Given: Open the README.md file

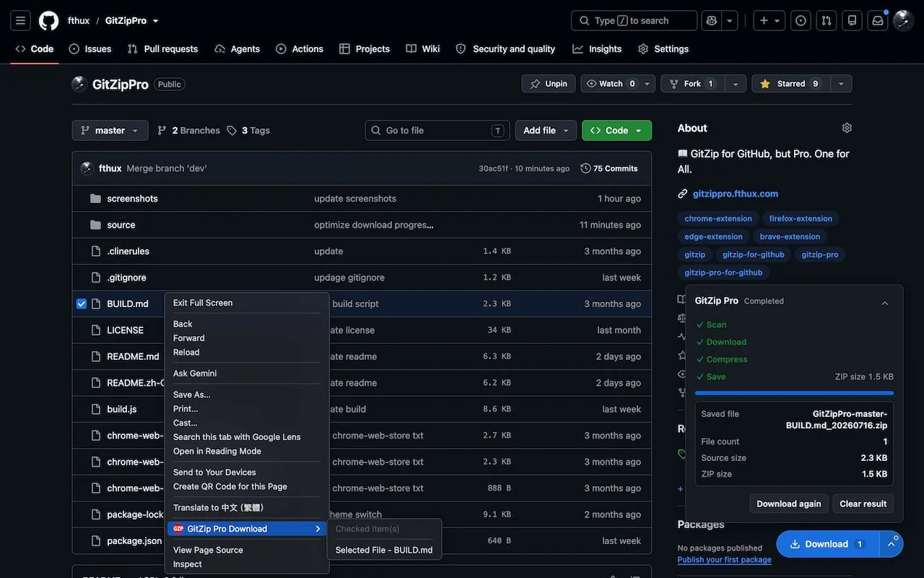Looking at the screenshot, I should (133, 357).
